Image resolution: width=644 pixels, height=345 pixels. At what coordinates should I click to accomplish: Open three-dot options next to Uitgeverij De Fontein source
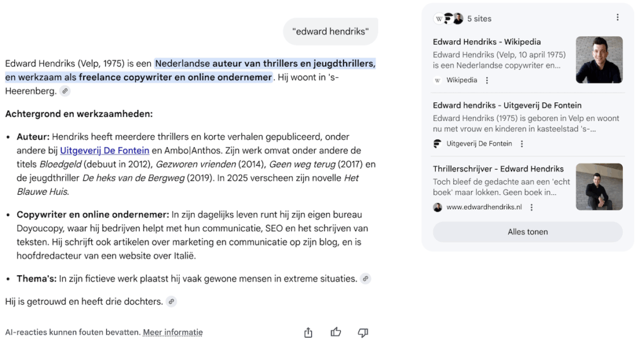pos(521,144)
